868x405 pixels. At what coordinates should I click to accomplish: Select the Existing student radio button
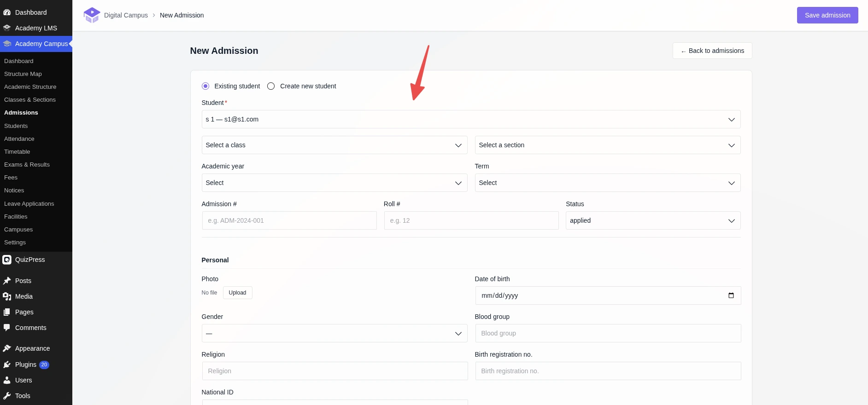click(205, 86)
